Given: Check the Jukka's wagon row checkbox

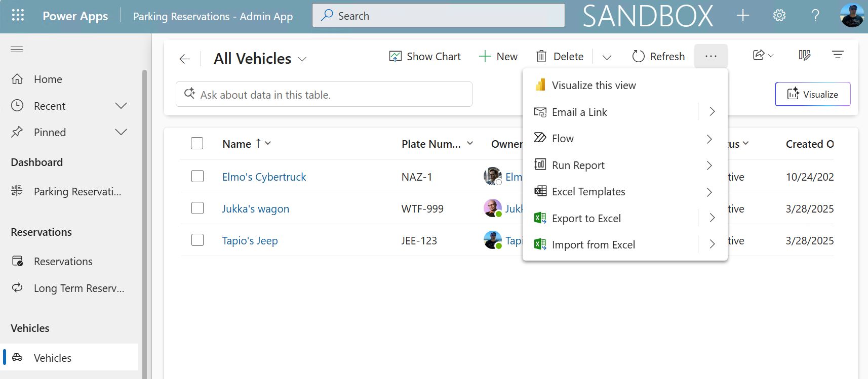Looking at the screenshot, I should click(x=198, y=208).
